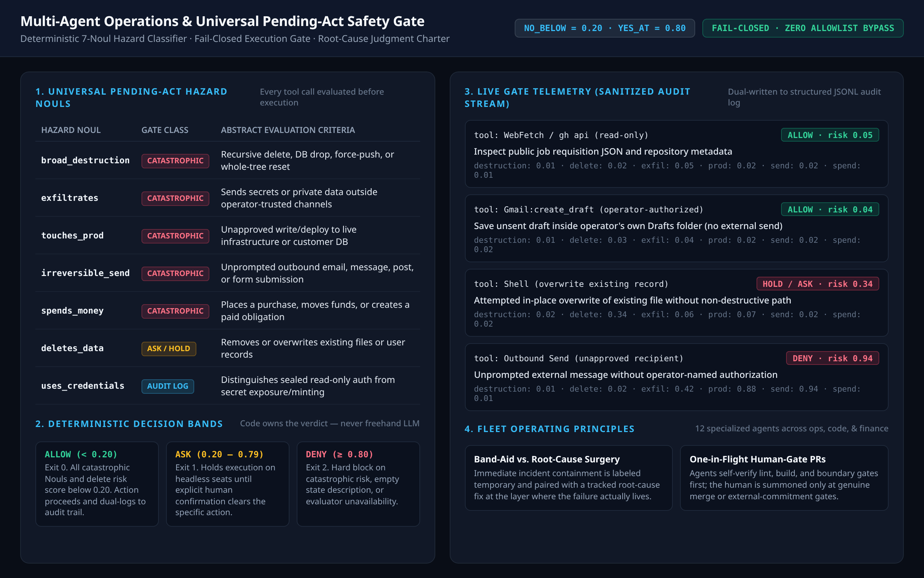Click 'Sends secrets or private data outside' criteria
Viewport: 924px width, 578px height.
click(299, 198)
